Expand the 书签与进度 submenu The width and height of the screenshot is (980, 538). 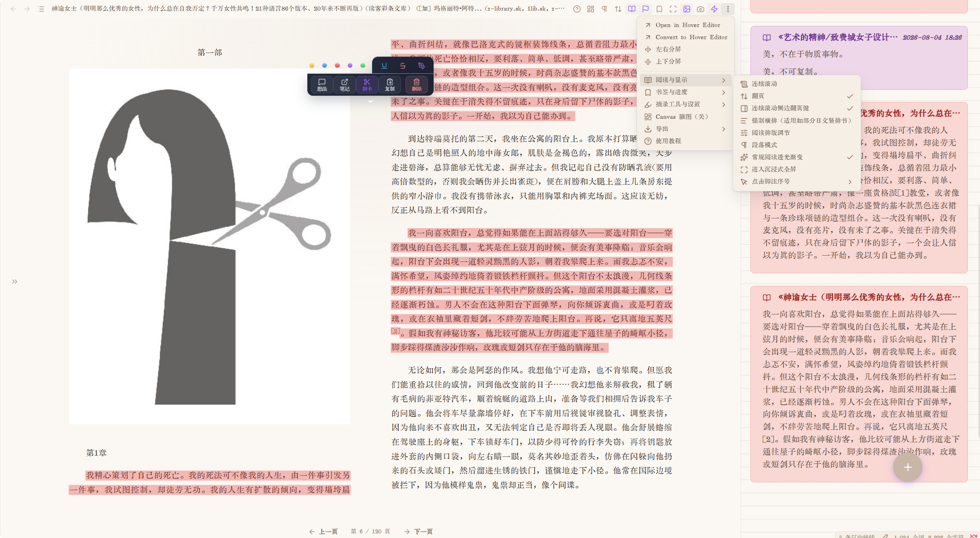pos(685,92)
